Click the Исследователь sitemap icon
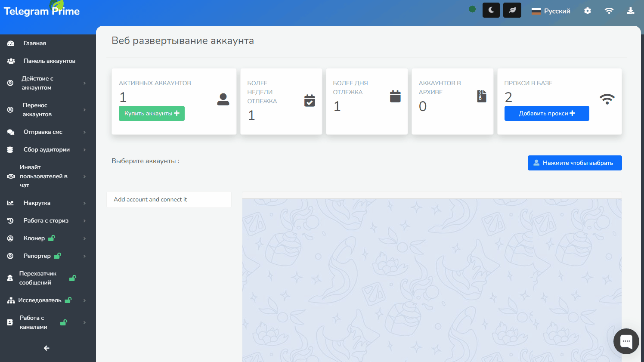The width and height of the screenshot is (644, 362). coord(11,300)
